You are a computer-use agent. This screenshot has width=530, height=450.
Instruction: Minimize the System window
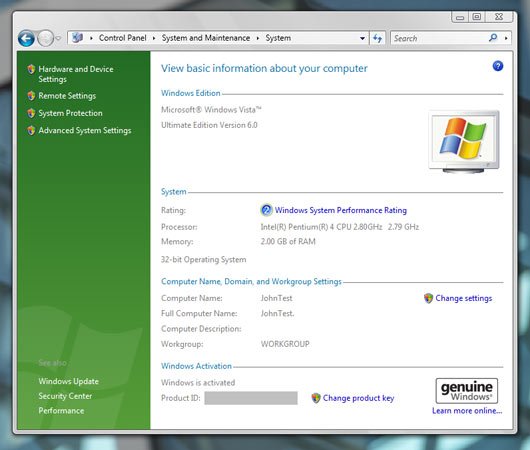[460, 17]
